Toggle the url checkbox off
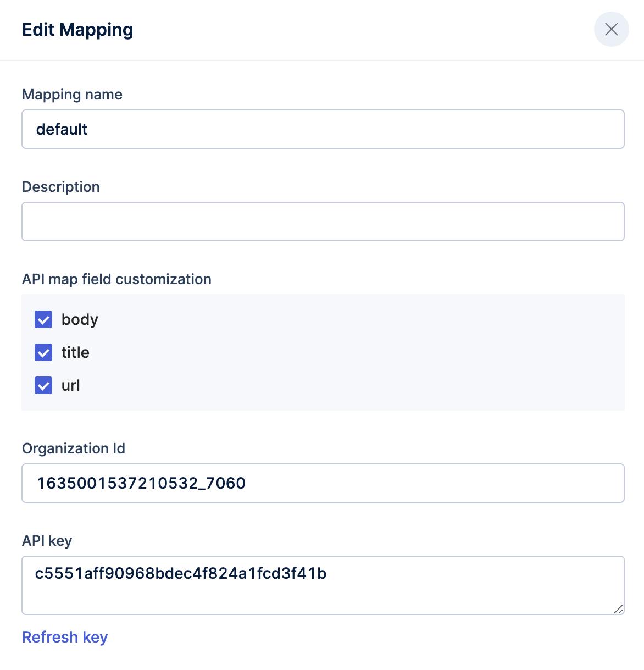Image resolution: width=644 pixels, height=670 pixels. (x=43, y=385)
